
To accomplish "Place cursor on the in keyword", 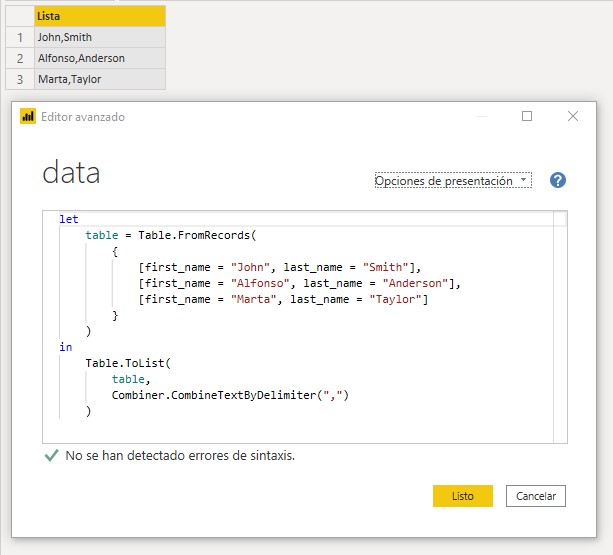I will pyautogui.click(x=66, y=347).
